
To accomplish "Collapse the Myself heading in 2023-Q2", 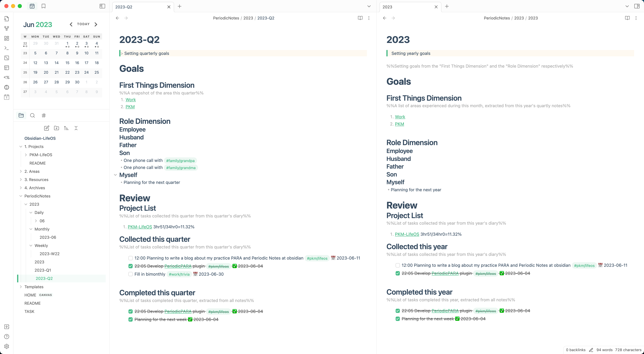I will coord(115,175).
